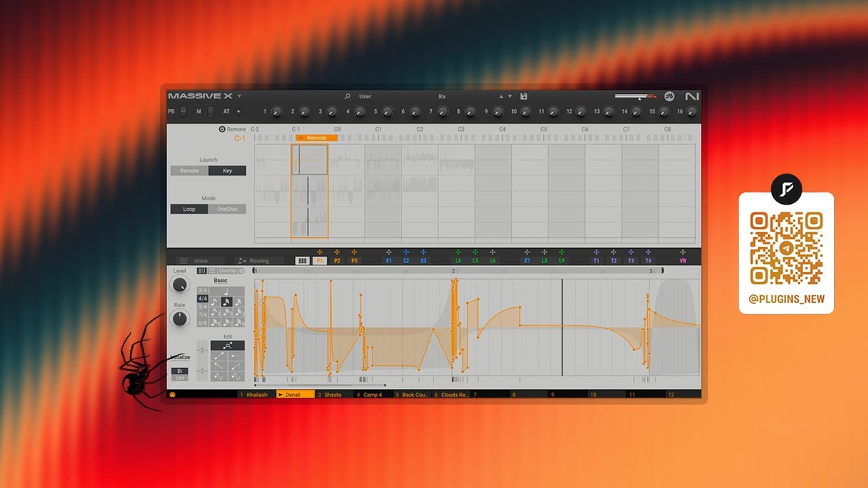The width and height of the screenshot is (868, 488).
Task: Click the horizontal scrollbar under the curve editor
Action: [x=320, y=385]
